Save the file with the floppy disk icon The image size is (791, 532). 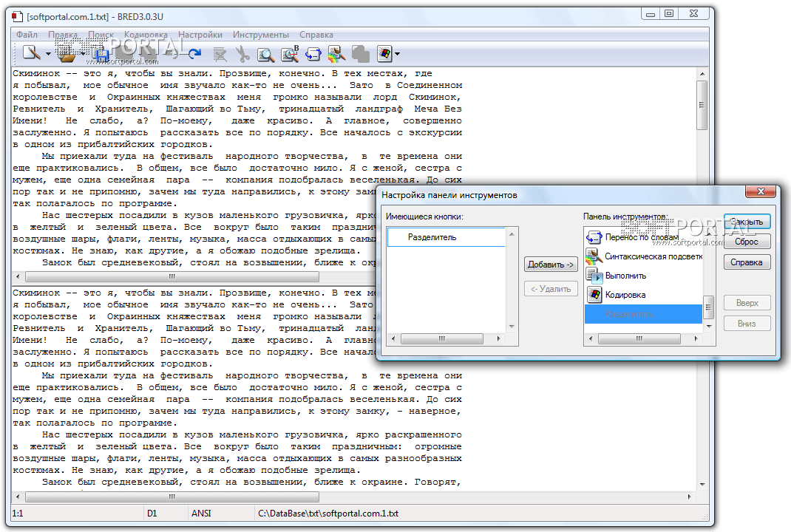point(101,53)
